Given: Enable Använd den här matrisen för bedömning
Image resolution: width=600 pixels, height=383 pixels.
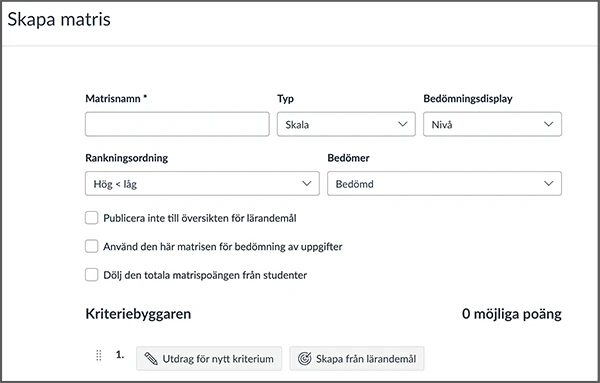Looking at the screenshot, I should [x=91, y=246].
